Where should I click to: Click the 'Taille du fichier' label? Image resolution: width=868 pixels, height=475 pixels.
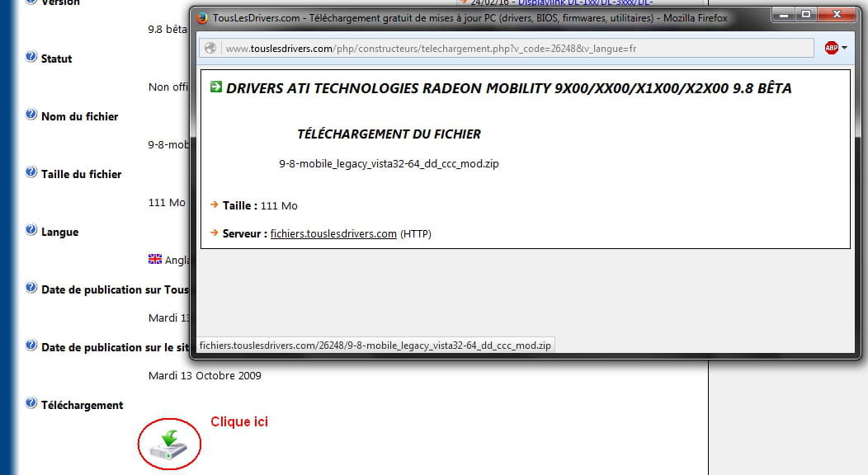82,174
